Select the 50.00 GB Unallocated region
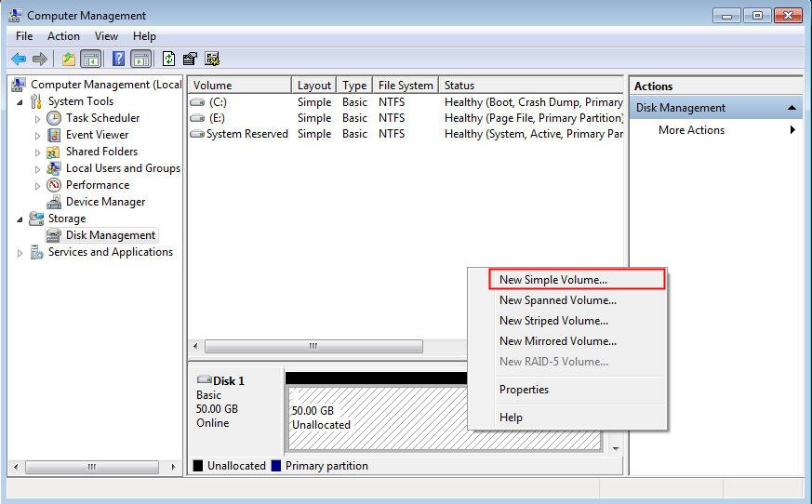 [x=445, y=419]
